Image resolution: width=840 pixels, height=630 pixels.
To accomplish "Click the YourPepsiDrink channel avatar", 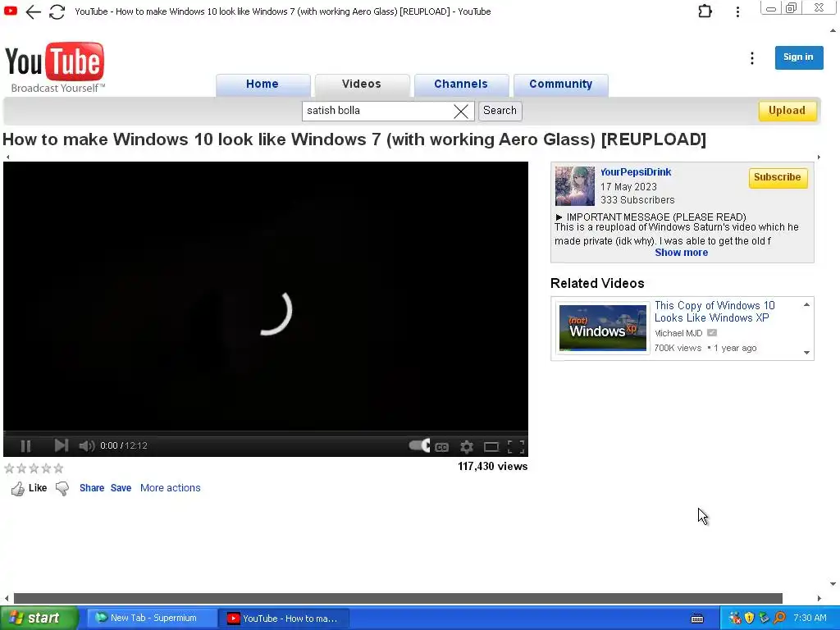I will pos(575,186).
